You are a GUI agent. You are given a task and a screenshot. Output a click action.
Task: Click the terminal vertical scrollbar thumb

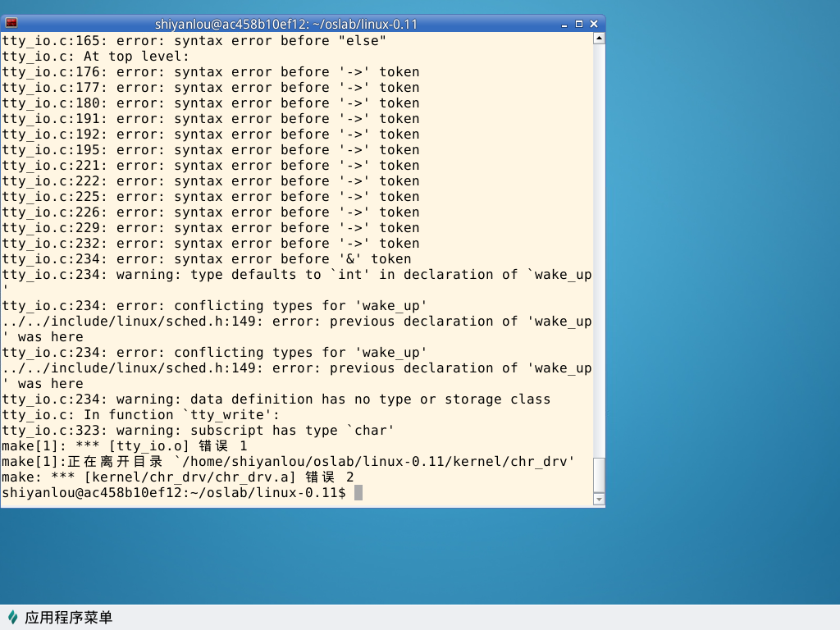[600, 475]
